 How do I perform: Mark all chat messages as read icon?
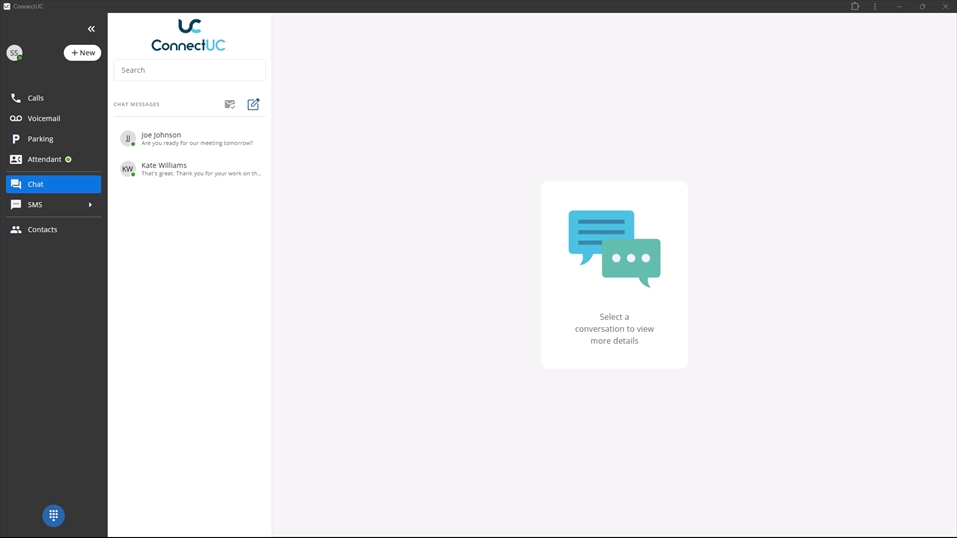click(x=230, y=104)
